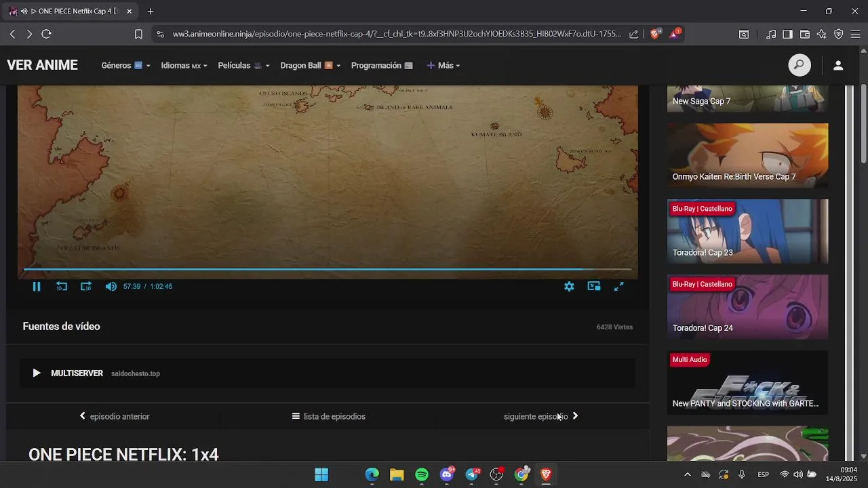
Task: Open the site search button
Action: (800, 65)
